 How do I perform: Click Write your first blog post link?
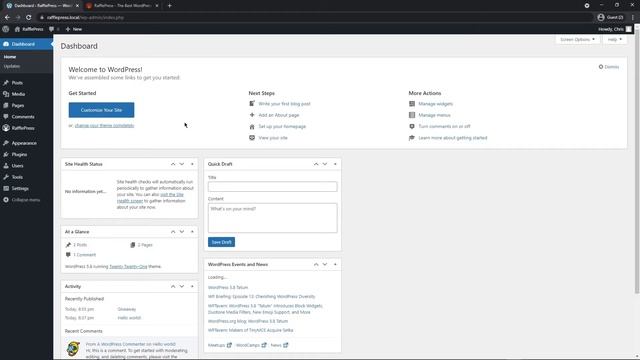click(x=284, y=104)
